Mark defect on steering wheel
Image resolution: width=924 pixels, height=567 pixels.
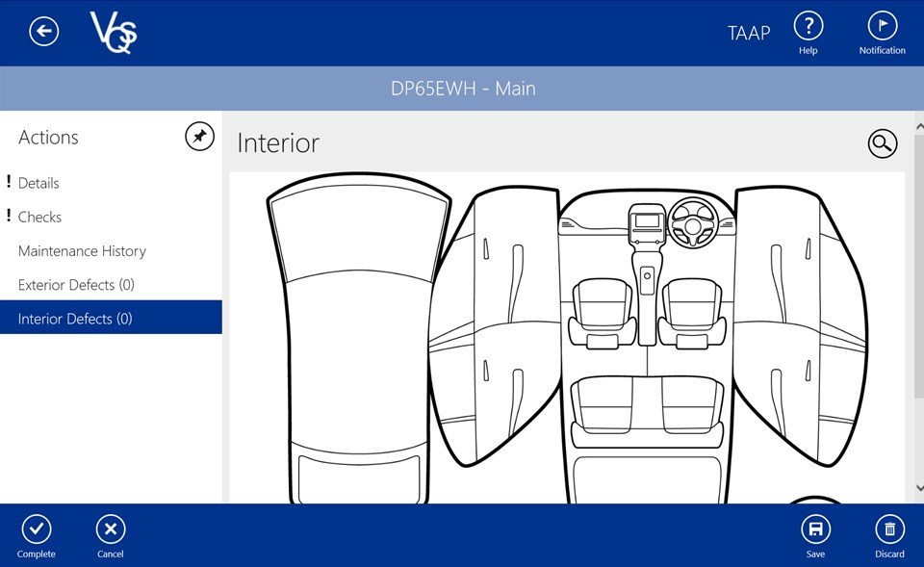693,222
